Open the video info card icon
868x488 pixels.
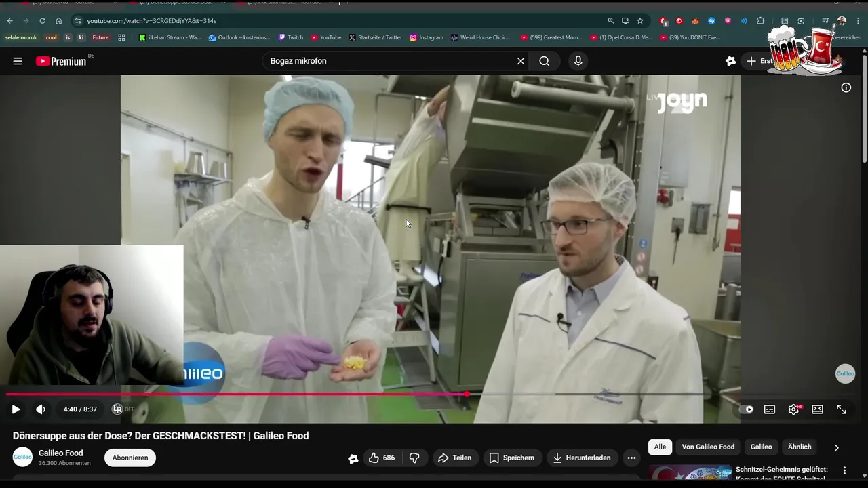[846, 87]
